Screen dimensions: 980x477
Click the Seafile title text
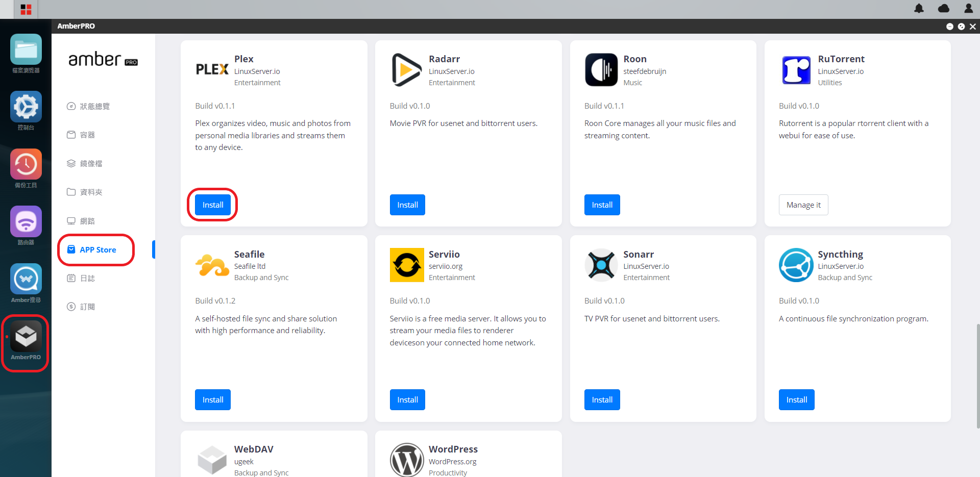[x=249, y=254]
